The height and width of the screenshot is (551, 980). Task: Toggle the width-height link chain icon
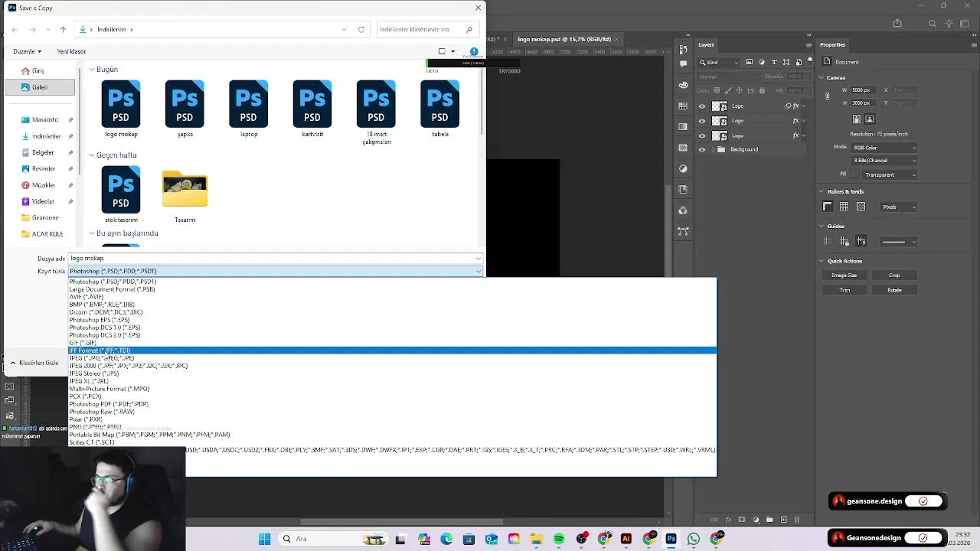tap(828, 96)
